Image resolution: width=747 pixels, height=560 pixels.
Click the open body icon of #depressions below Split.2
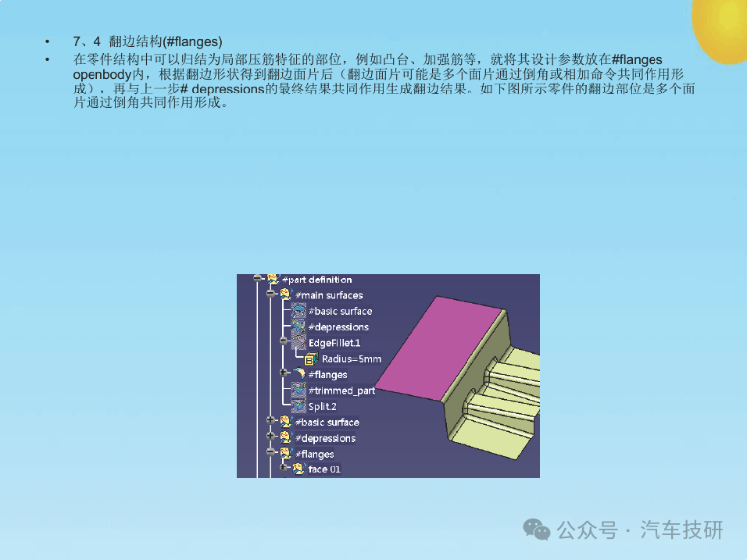click(285, 437)
